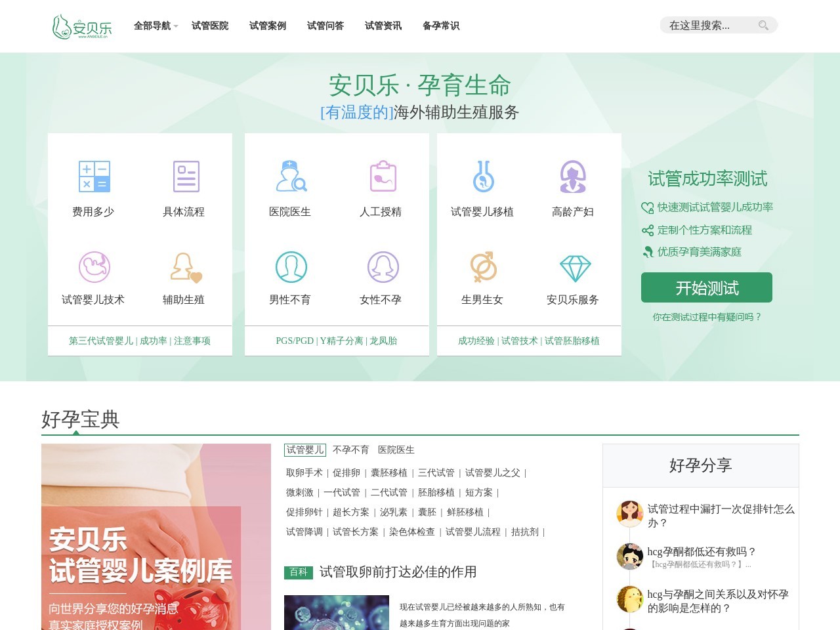Screen dimensions: 840x630
Task: Open the 成功经验 link
Action: pos(476,341)
